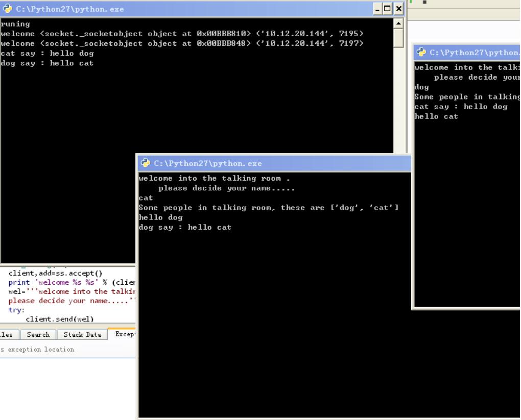Open the Search tab

pyautogui.click(x=38, y=334)
